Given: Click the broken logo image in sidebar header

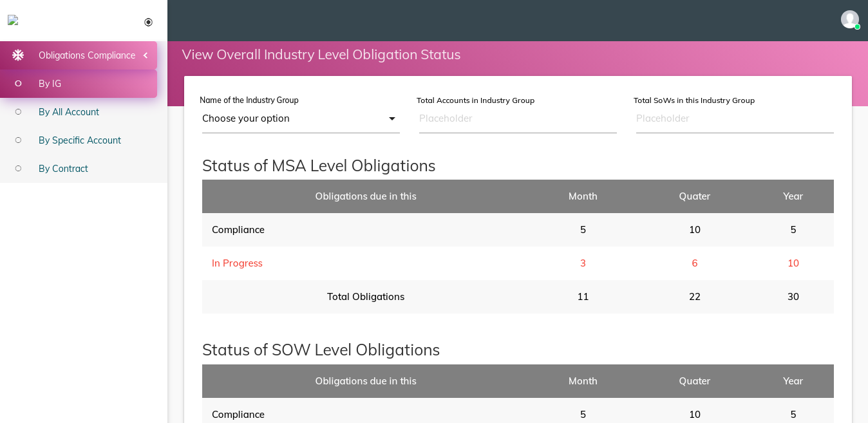Looking at the screenshot, I should (13, 20).
